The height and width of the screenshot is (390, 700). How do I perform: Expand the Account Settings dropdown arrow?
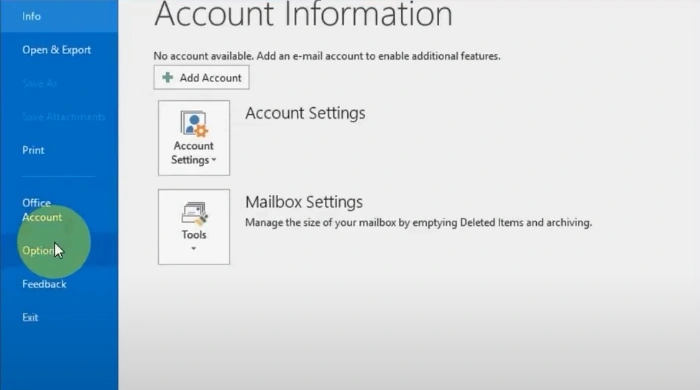(214, 160)
